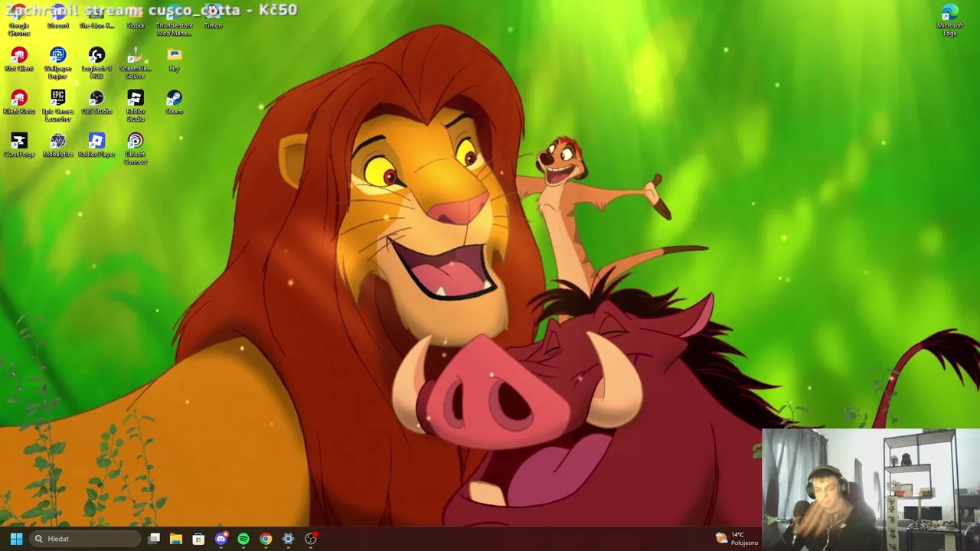This screenshot has width=980, height=551.
Task: Launch Ubisoft Connect desktop shortcut
Action: [136, 148]
